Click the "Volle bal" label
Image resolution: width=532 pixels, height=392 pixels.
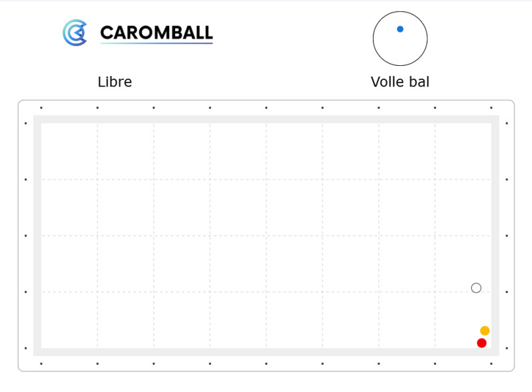pos(400,82)
